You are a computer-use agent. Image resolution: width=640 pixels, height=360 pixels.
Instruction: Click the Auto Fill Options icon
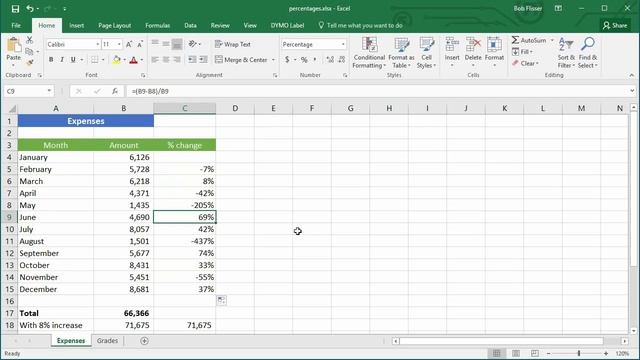click(221, 300)
